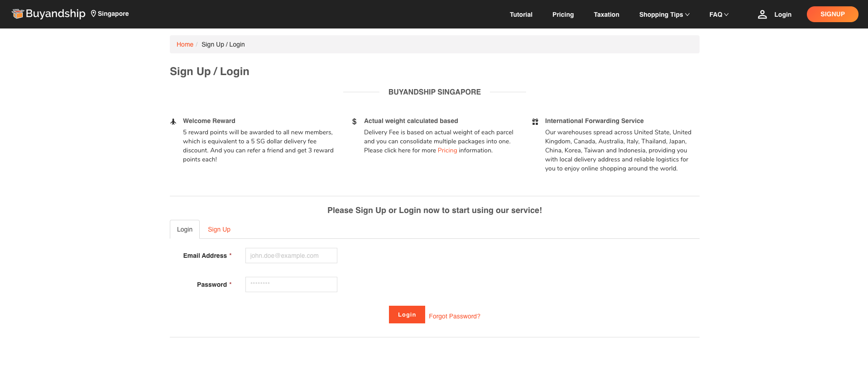Click the 'BUYANDSHIP SINGAPORE' section title
Image resolution: width=868 pixels, height=379 pixels.
pos(435,92)
